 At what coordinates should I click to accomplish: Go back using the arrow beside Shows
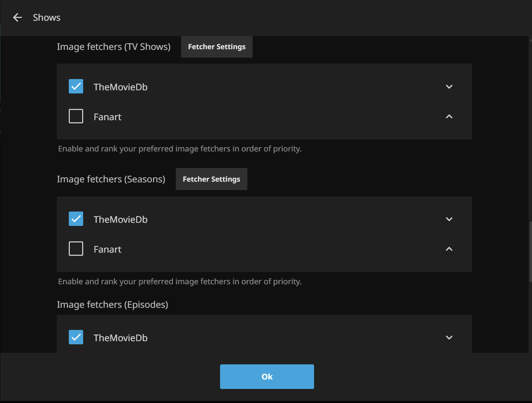click(x=17, y=18)
